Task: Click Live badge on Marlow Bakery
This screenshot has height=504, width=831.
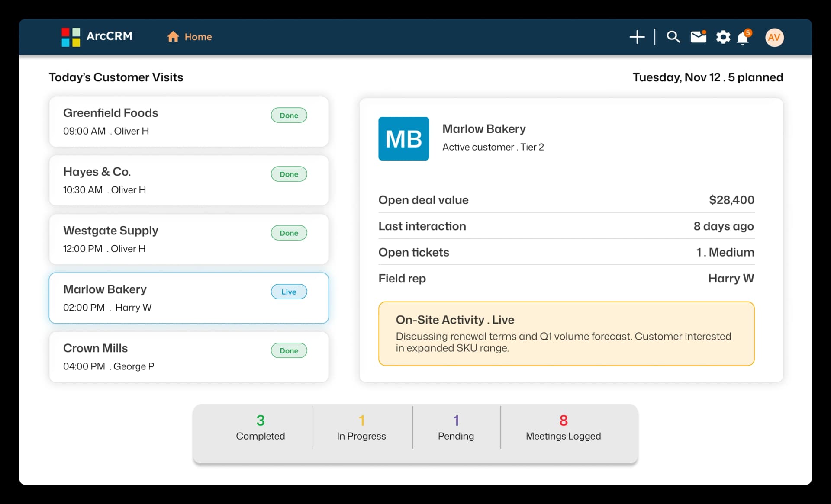Action: click(289, 292)
